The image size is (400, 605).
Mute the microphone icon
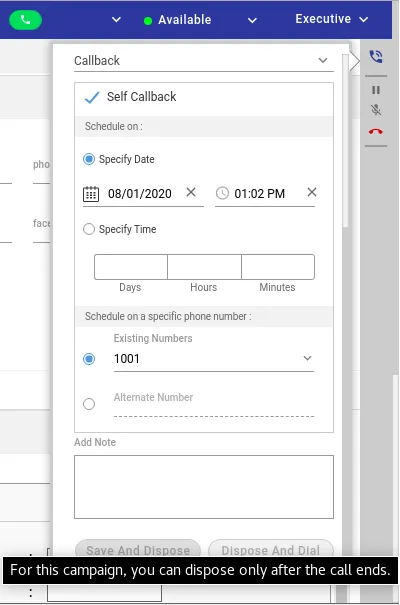coord(376,110)
